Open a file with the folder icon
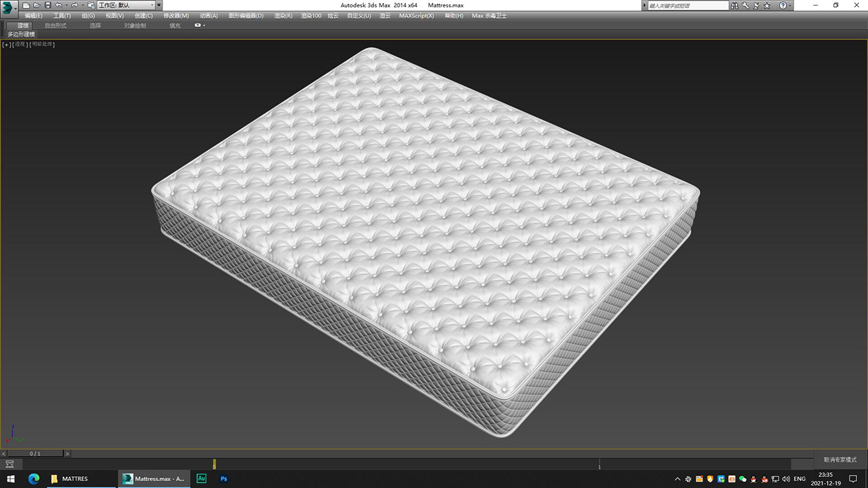 click(x=37, y=5)
